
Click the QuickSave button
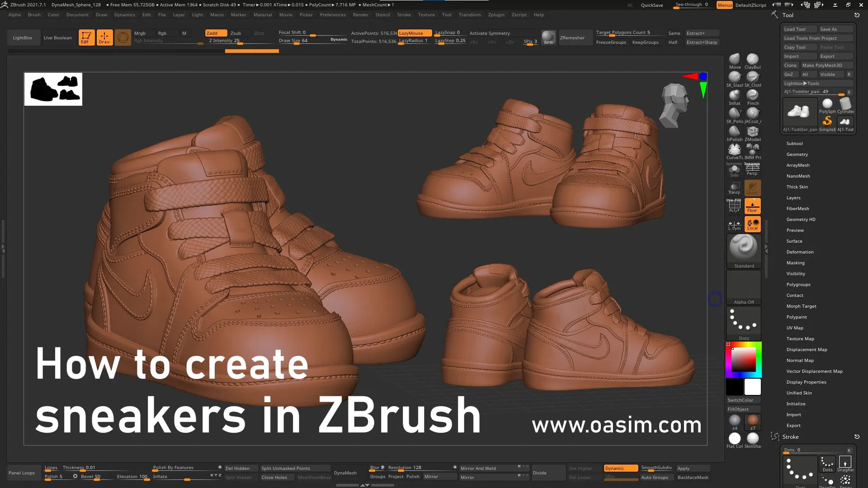click(651, 5)
